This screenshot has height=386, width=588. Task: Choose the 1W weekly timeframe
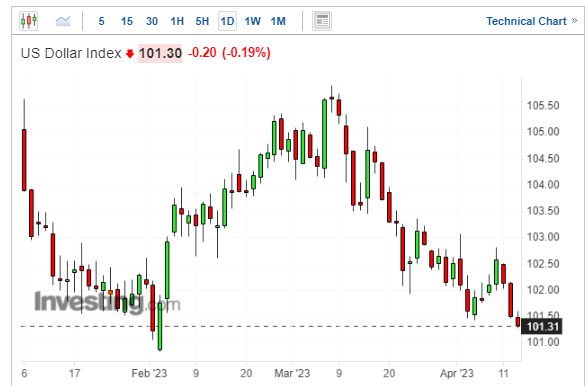252,21
